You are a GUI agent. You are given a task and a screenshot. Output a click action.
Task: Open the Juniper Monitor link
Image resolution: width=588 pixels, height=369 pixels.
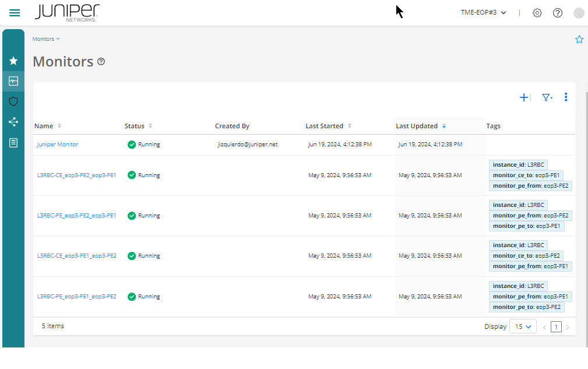click(58, 145)
